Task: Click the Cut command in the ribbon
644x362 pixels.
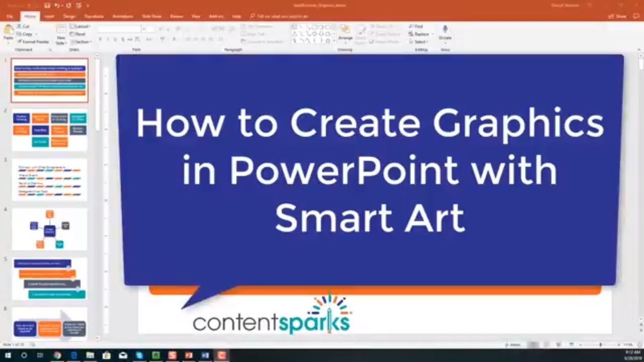Action: [x=23, y=26]
